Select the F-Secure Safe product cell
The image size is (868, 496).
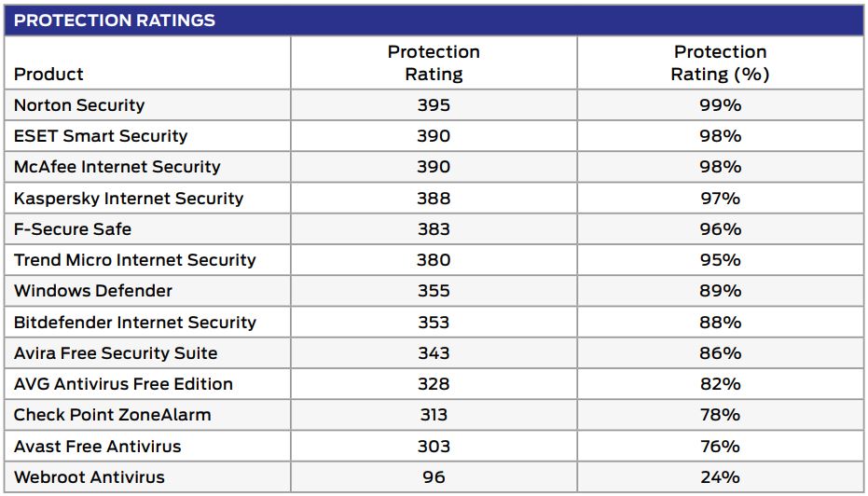click(x=73, y=229)
